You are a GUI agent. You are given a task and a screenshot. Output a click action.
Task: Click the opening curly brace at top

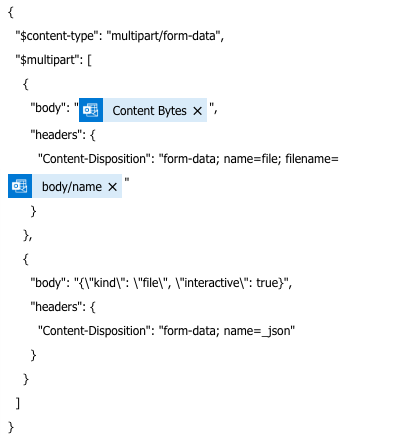click(11, 12)
